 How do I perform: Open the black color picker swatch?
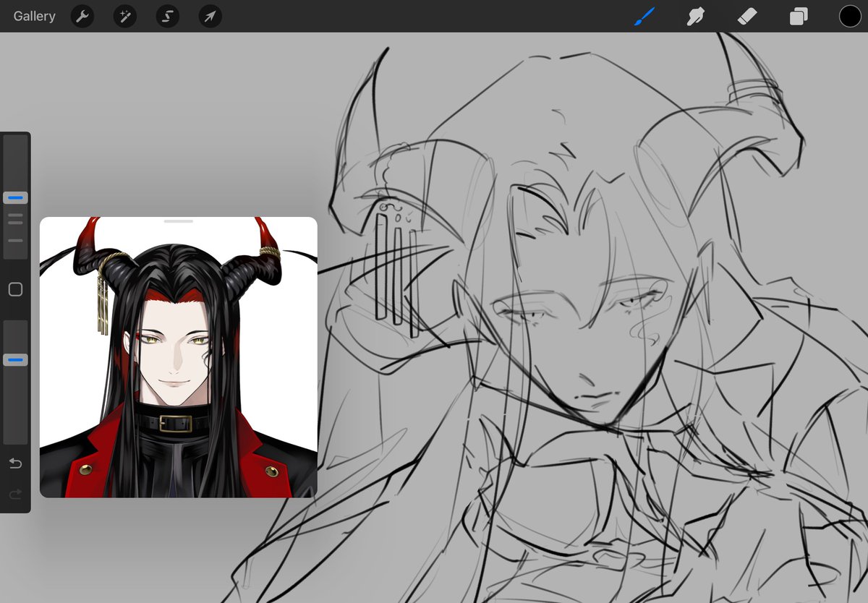[x=850, y=16]
